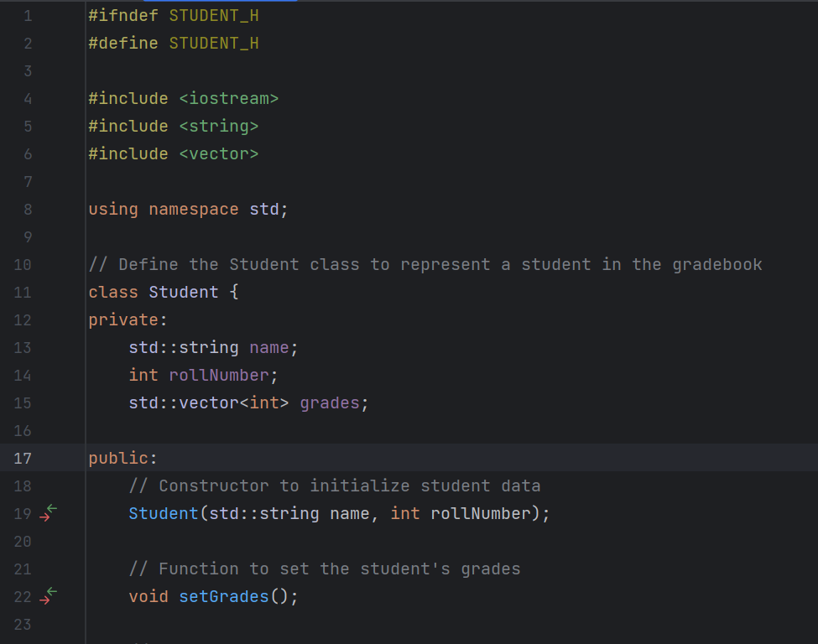Click the Student constructor name on line 19

pyautogui.click(x=164, y=514)
